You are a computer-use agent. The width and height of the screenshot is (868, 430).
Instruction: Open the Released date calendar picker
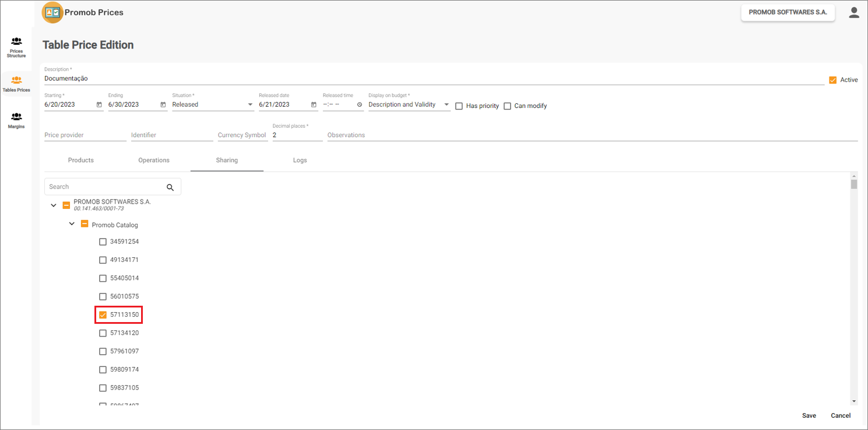(x=314, y=104)
